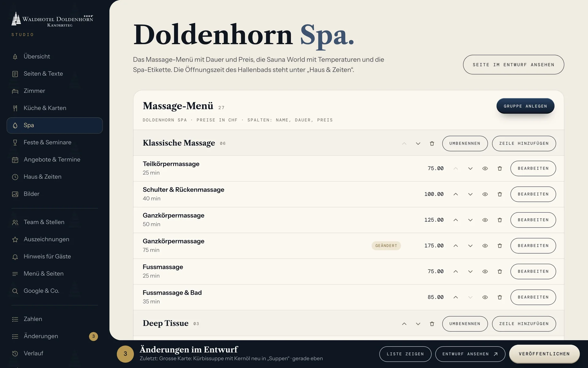Move Schulter & Rückenmassage down
This screenshot has height=368, width=588.
[x=470, y=194]
